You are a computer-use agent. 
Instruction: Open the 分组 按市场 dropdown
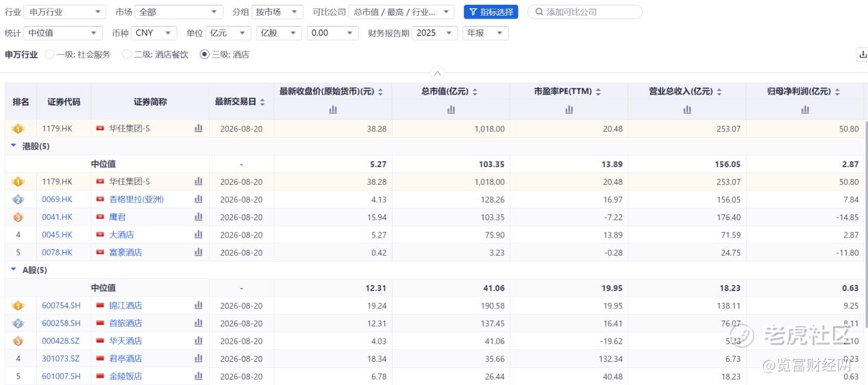277,12
